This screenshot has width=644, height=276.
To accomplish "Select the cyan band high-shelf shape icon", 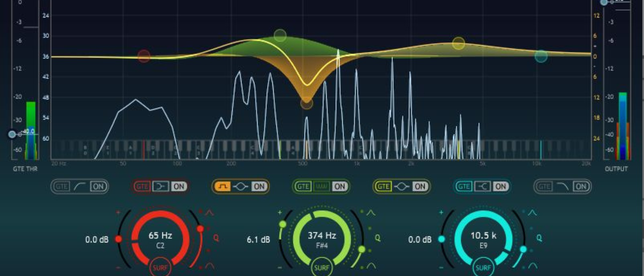I will (x=483, y=186).
